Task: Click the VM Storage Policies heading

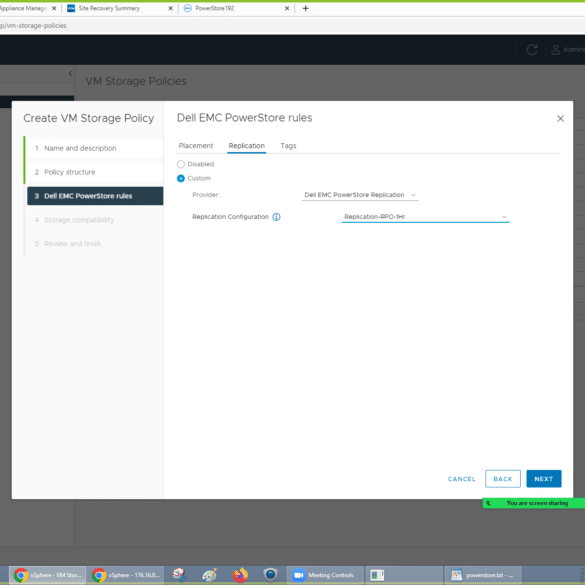Action: tap(136, 81)
